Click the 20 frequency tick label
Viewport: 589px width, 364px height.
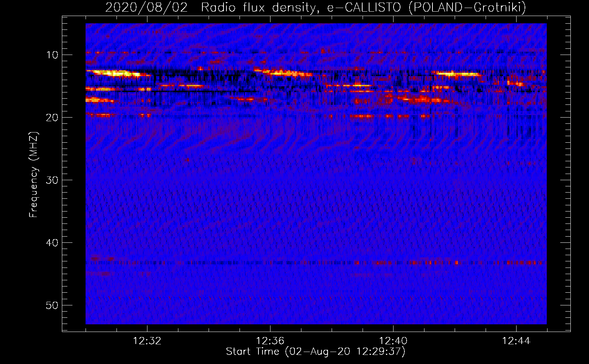click(52, 118)
